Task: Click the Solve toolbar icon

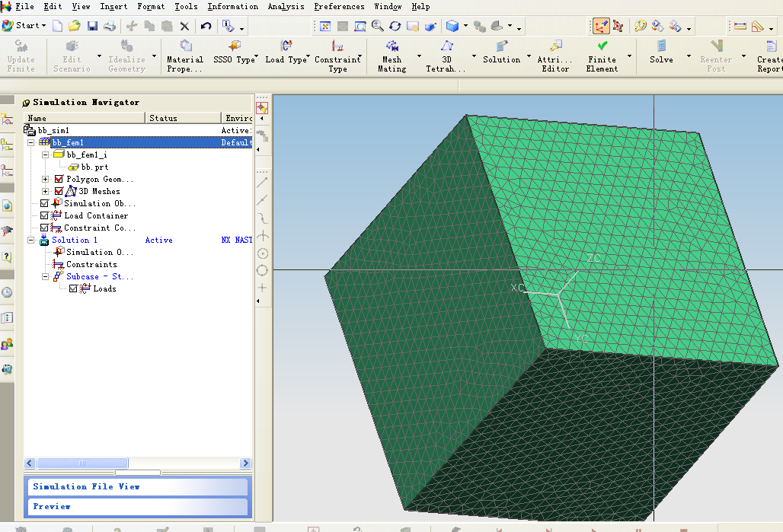Action: (660, 52)
